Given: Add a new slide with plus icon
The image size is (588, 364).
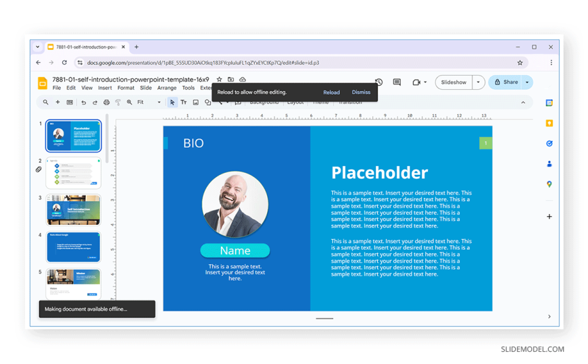Looking at the screenshot, I should point(57,103).
